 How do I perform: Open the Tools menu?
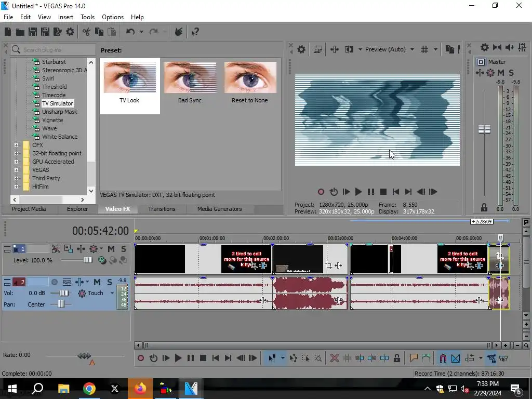[87, 17]
